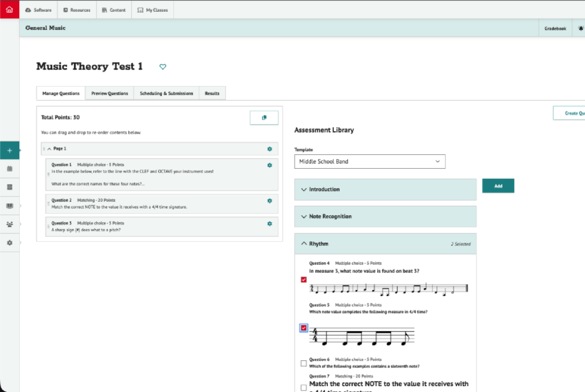
Task: Click the notifications bell near Gradebook
Action: coord(580,28)
